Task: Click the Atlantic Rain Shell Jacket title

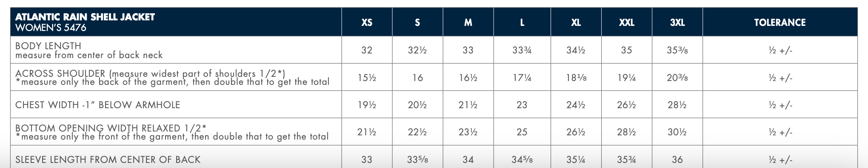Action: coord(85,17)
